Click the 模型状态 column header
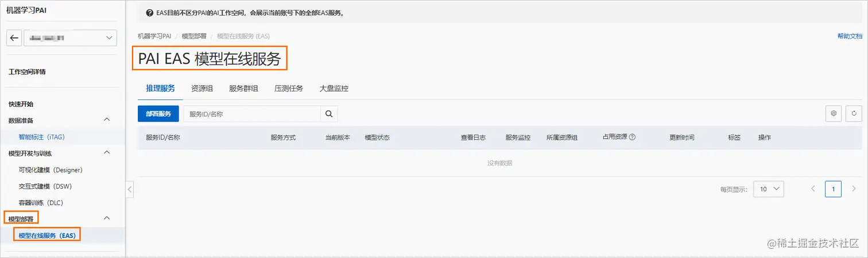868x258 pixels. tap(377, 138)
